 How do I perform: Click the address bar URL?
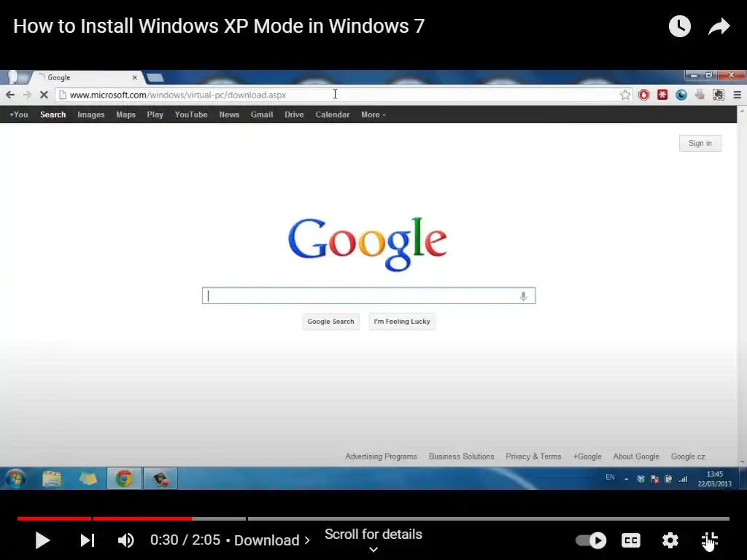point(178,95)
